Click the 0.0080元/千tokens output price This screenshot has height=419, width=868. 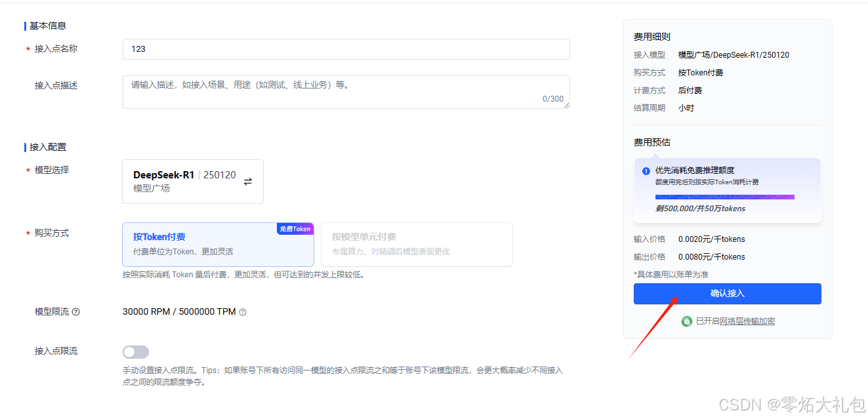point(711,257)
